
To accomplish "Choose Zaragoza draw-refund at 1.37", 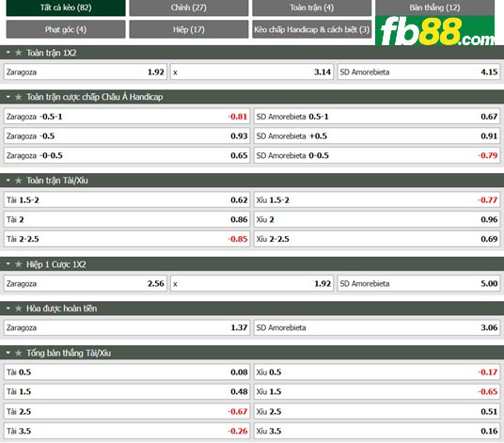I will coord(127,327).
